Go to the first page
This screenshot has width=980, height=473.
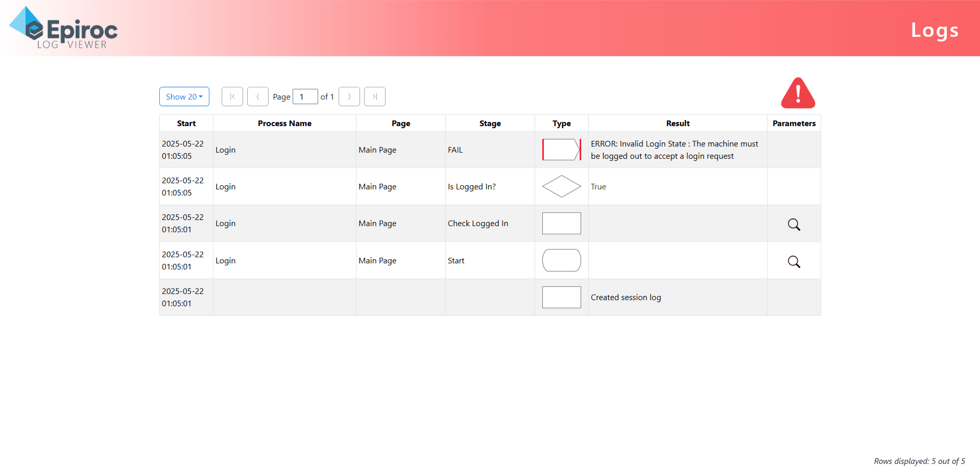point(232,97)
